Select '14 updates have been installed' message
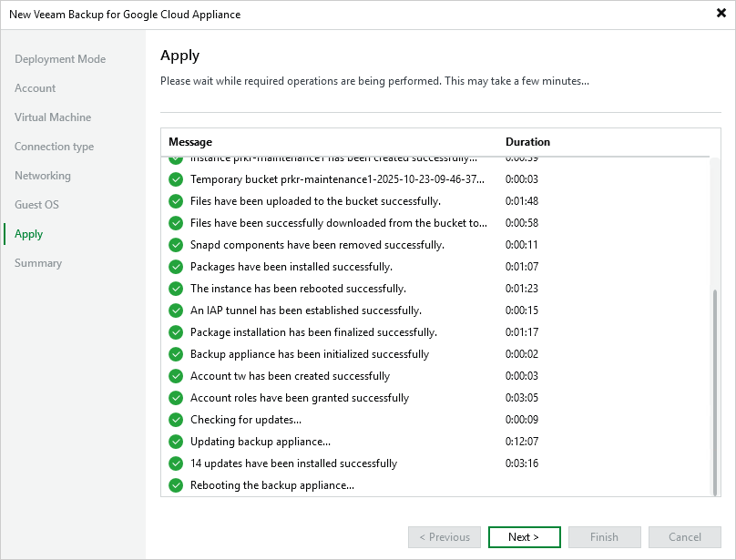The image size is (736, 560). [293, 463]
